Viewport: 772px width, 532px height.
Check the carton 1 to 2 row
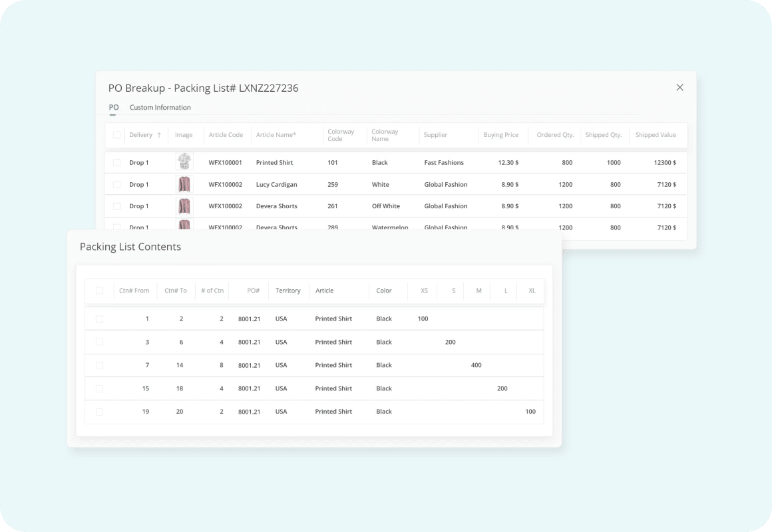99,319
